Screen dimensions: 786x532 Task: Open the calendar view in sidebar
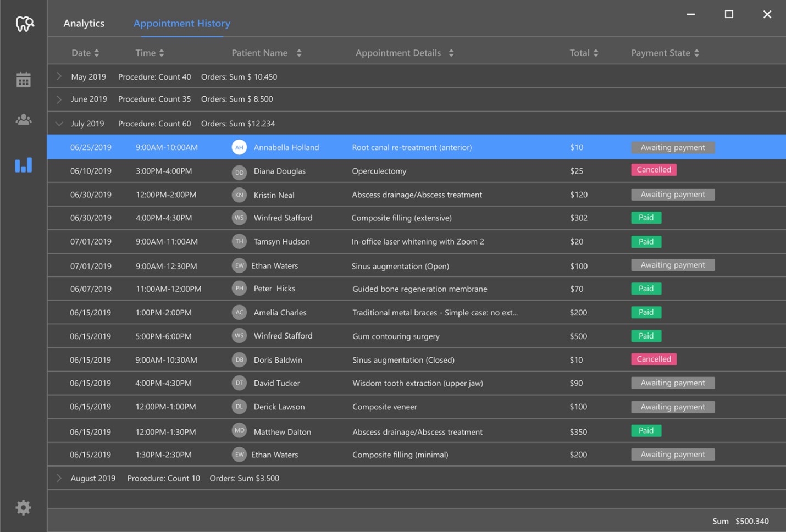pyautogui.click(x=24, y=80)
